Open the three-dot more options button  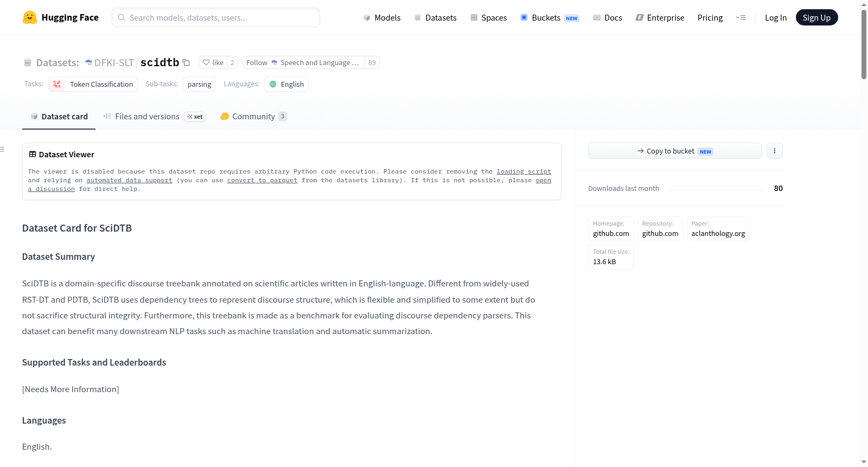775,151
